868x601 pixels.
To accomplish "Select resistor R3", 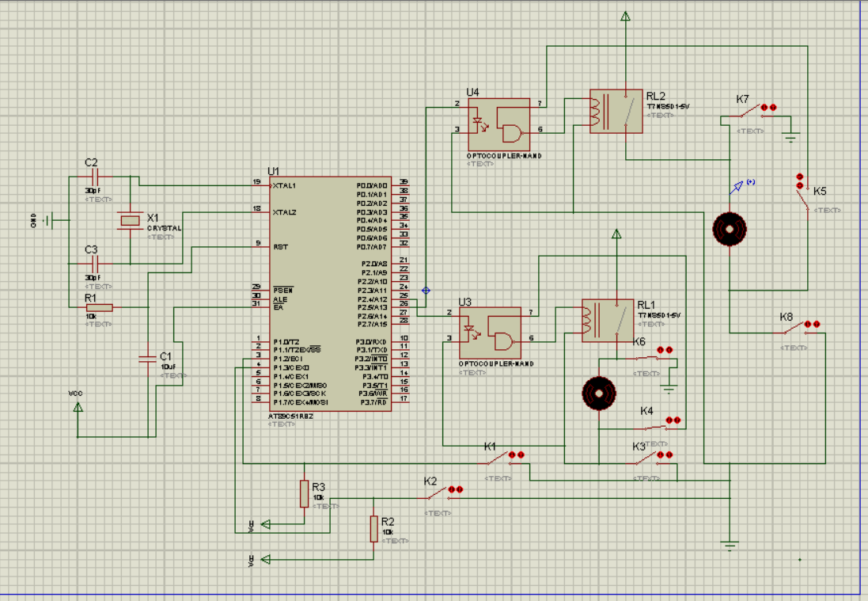I will pos(304,493).
